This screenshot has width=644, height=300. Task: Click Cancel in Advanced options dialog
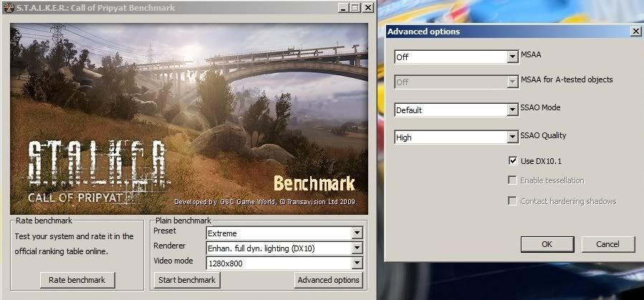click(x=607, y=244)
